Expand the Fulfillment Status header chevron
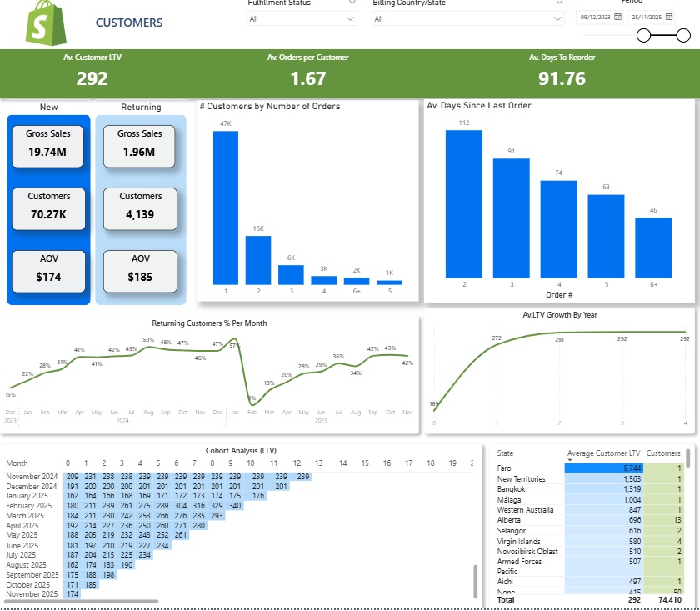 pyautogui.click(x=353, y=3)
